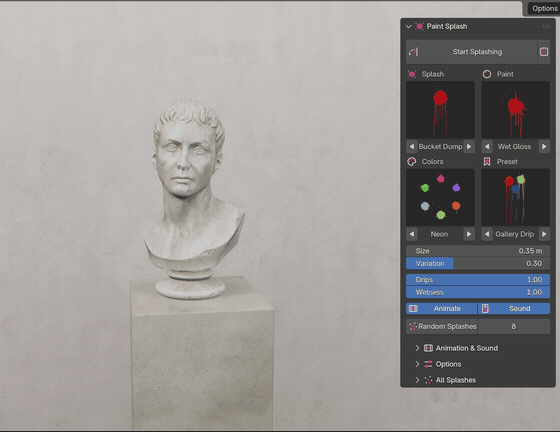This screenshot has width=560, height=432.
Task: Click the Colors palette icon
Action: [412, 161]
